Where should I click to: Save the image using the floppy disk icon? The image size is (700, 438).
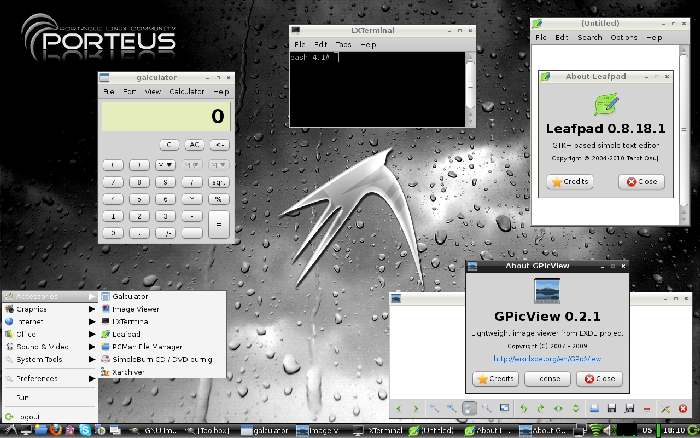[611, 408]
